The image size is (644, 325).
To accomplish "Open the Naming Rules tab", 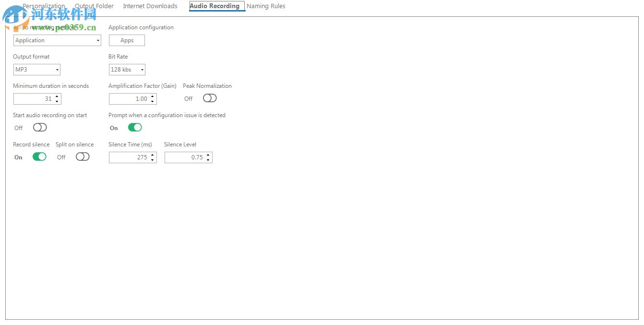I will click(266, 6).
